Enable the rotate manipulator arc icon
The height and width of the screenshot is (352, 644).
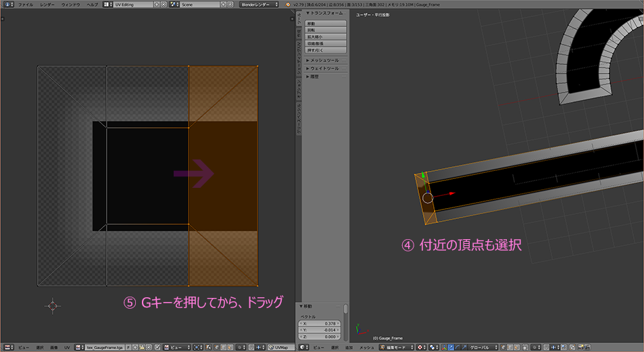click(x=457, y=347)
